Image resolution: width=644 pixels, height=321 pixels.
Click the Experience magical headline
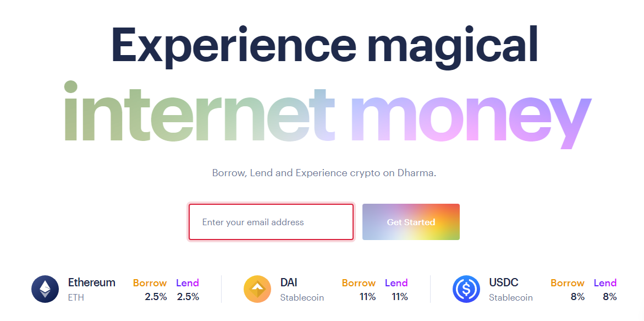click(x=324, y=45)
